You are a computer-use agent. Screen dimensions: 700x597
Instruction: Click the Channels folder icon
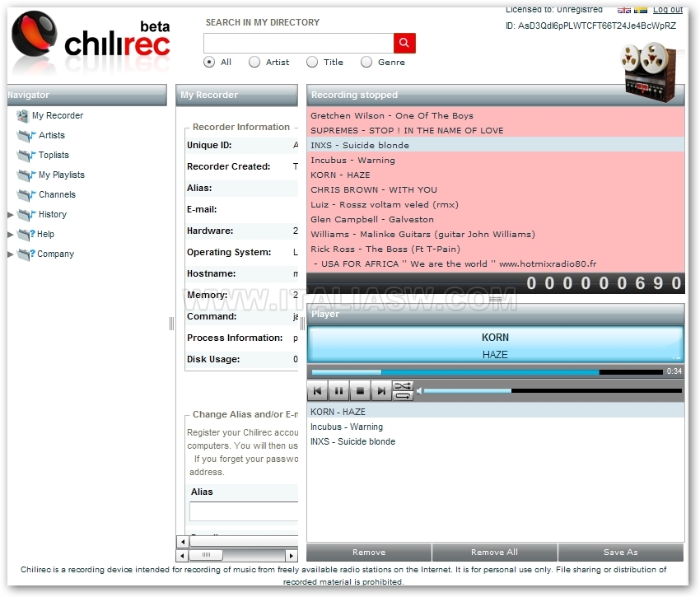[26, 194]
